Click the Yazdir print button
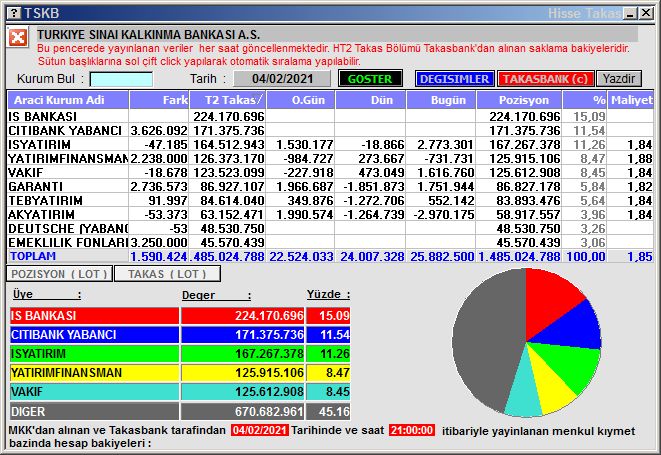 [618, 79]
